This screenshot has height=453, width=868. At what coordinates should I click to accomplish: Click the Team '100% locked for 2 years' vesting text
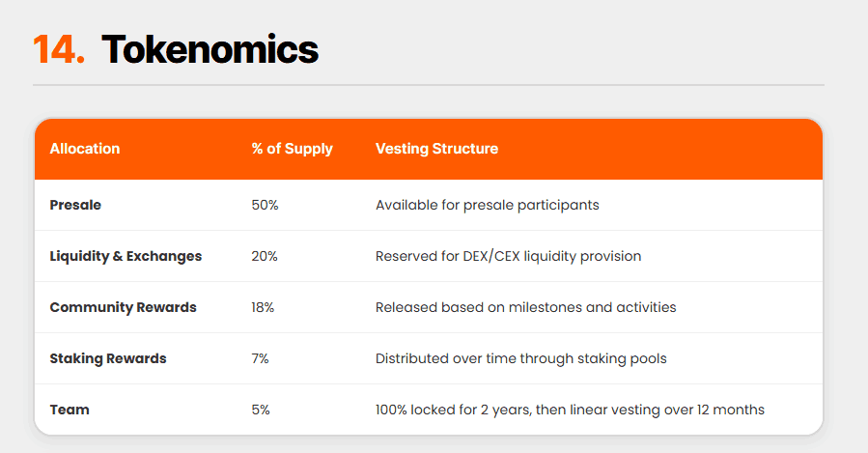(570, 410)
